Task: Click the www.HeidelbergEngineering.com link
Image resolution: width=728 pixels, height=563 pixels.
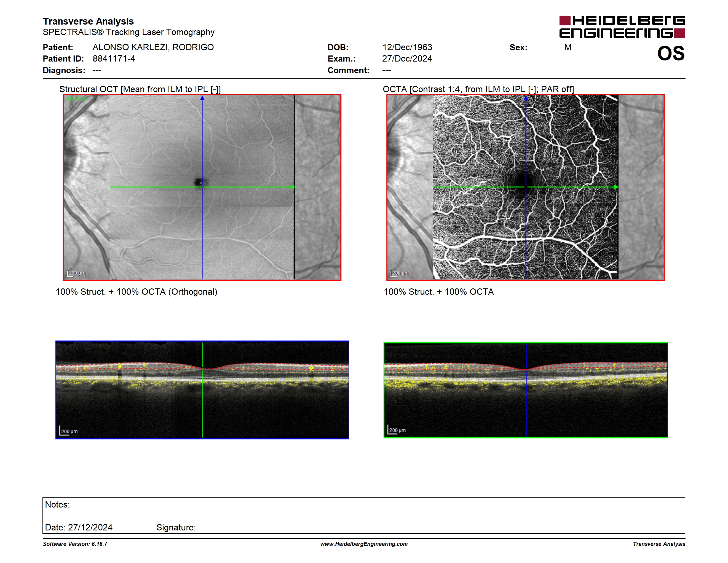Action: (x=364, y=544)
